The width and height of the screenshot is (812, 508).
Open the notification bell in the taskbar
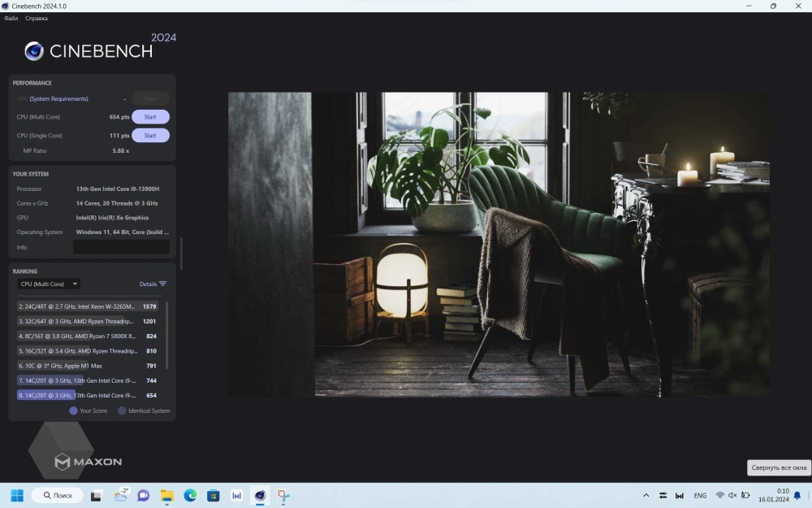(x=797, y=495)
